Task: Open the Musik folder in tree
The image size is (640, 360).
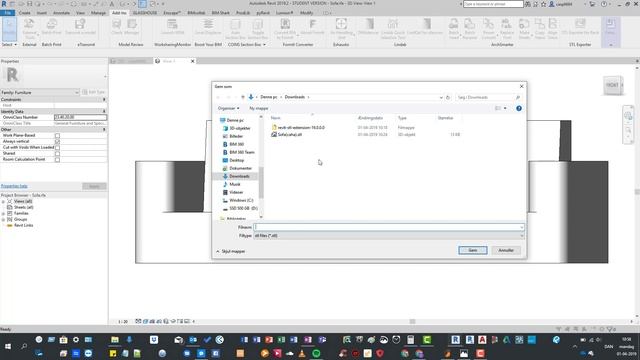Action: coord(235,184)
